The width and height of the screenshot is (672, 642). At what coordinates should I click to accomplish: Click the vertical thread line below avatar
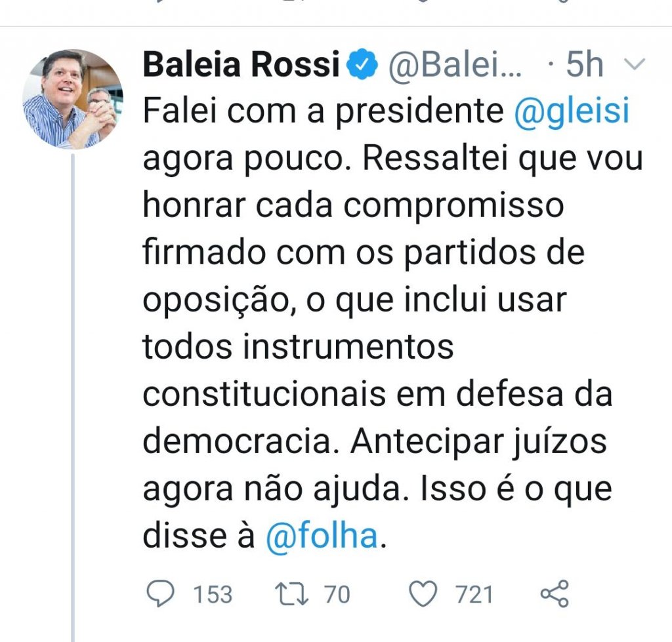point(73,393)
